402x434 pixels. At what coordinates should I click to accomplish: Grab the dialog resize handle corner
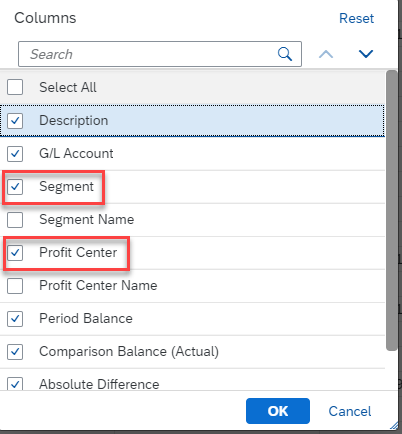(x=394, y=425)
